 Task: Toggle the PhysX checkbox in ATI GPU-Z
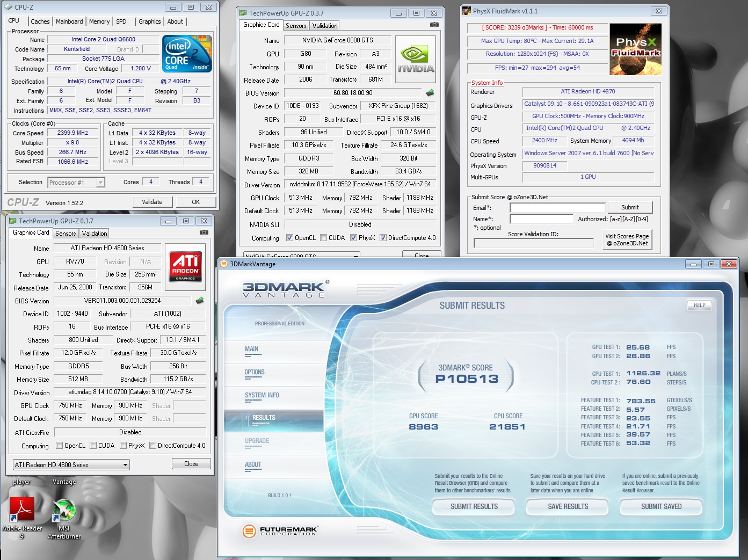[x=124, y=445]
